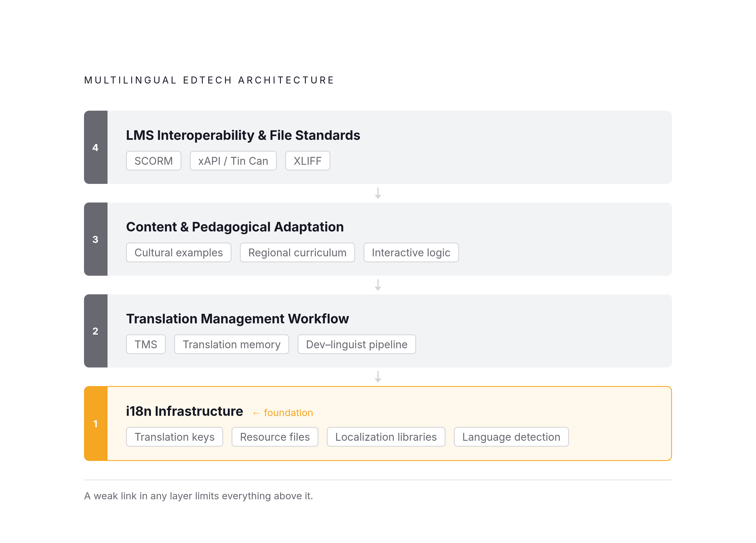Click the SCORM tag
Image resolution: width=756 pixels, height=543 pixels.
pos(153,161)
